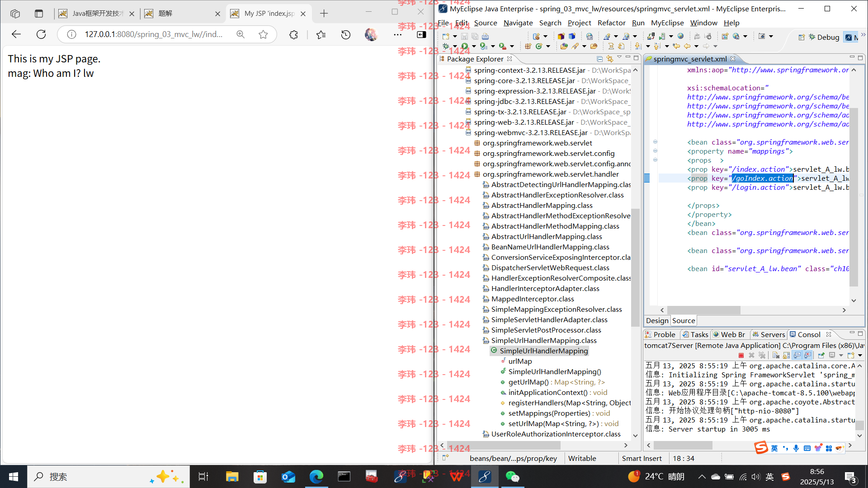Image resolution: width=868 pixels, height=488 pixels.
Task: Click the New file toolbar icon in MyEclipse
Action: 446,36
